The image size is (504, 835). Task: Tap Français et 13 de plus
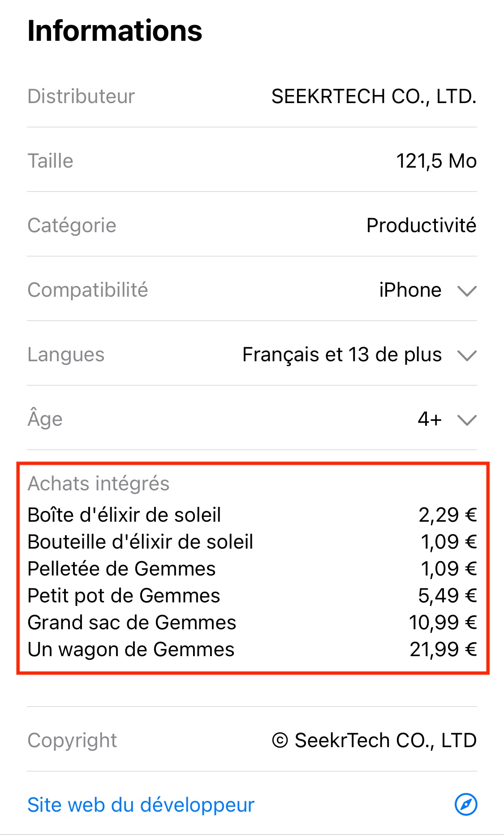342,355
